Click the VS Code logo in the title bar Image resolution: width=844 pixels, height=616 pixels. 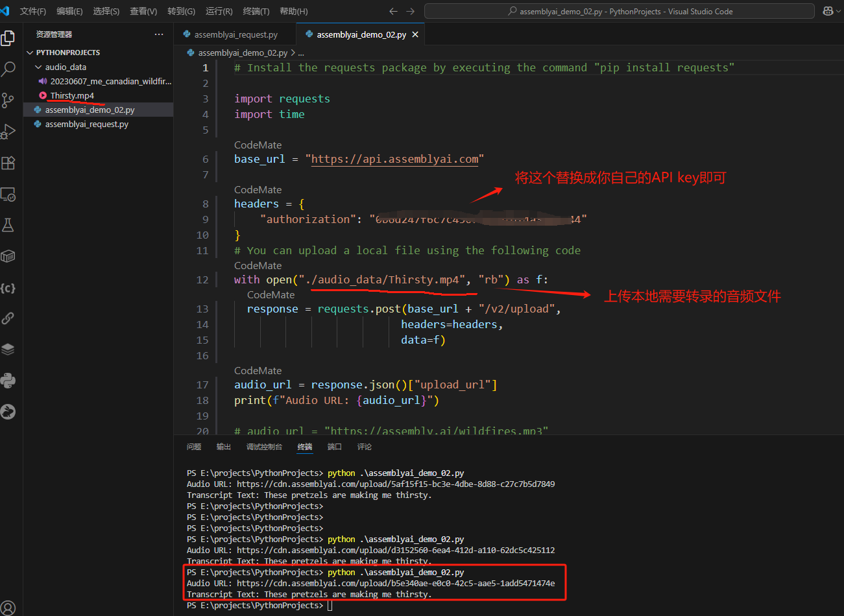pos(5,11)
